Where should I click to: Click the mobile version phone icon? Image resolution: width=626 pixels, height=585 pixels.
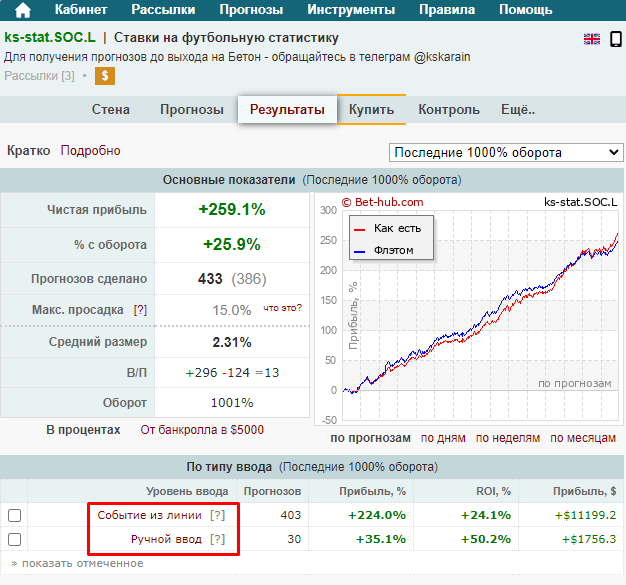(x=615, y=39)
